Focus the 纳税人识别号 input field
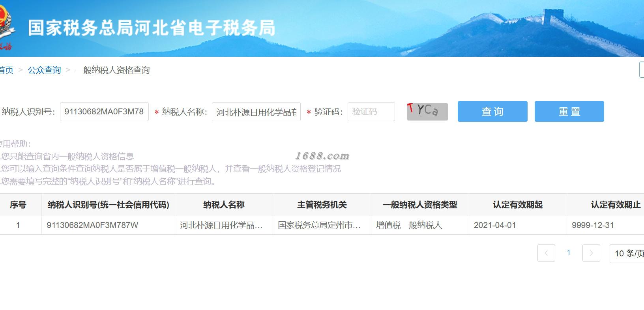This screenshot has width=644, height=310. (x=104, y=112)
